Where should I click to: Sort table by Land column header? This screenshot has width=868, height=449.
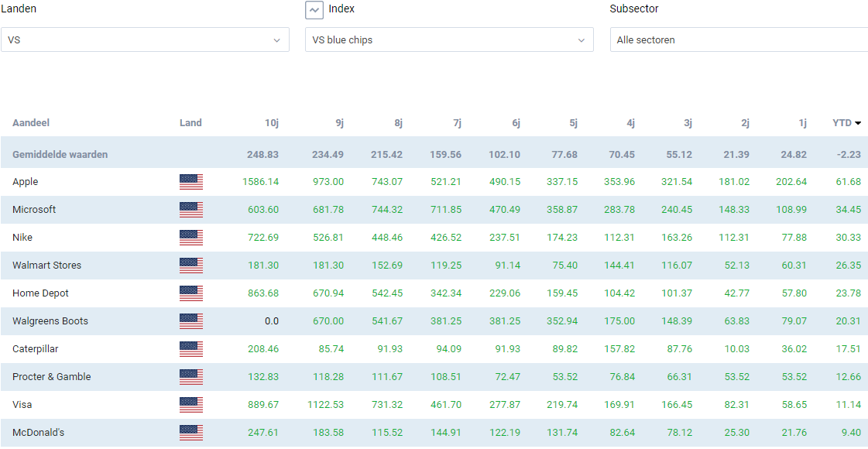click(190, 123)
